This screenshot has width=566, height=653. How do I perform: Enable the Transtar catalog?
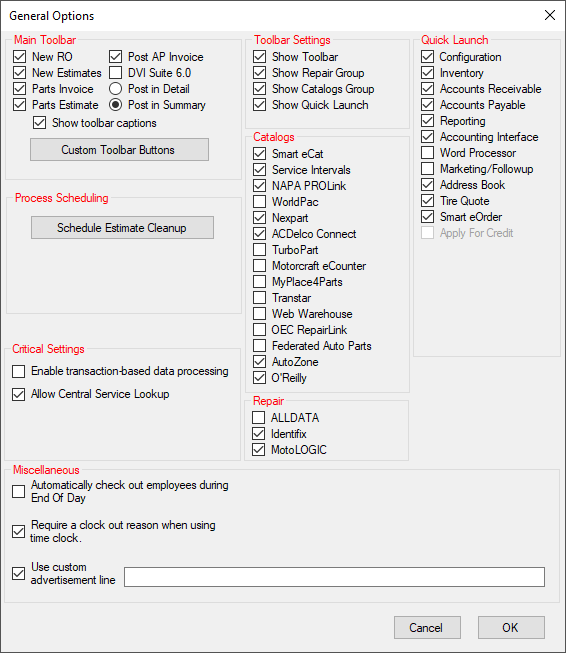coord(259,298)
